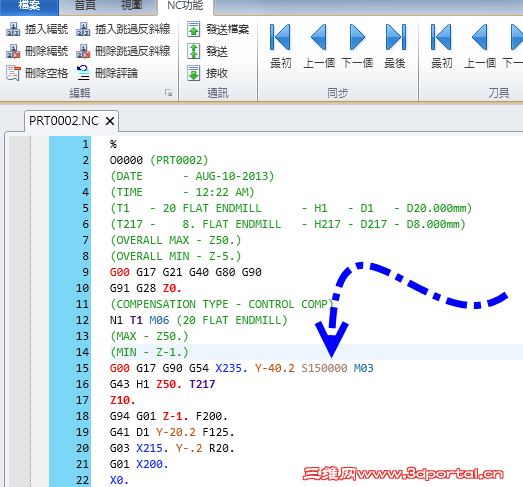Click the 發送 label text
523x487 pixels.
point(217,51)
